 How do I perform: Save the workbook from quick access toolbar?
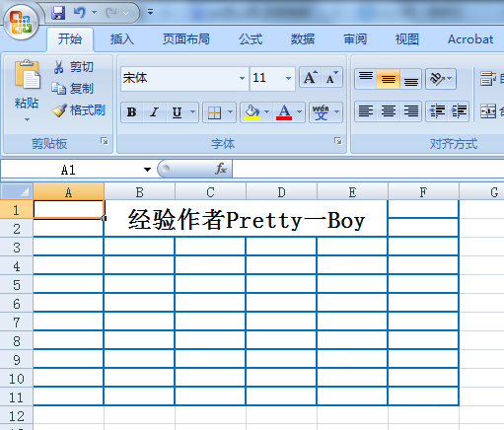pos(58,13)
